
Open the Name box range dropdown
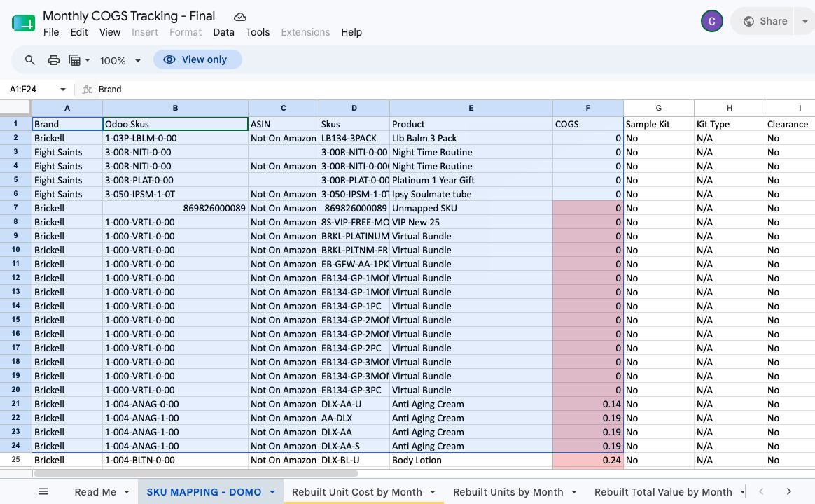(x=63, y=90)
